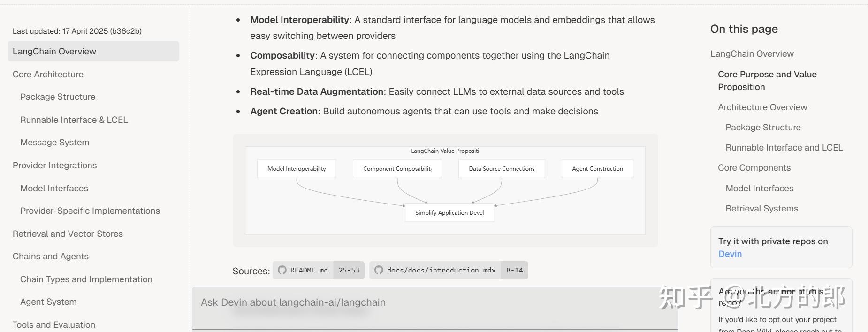Click Simplify Application Devel diagram node

point(449,213)
